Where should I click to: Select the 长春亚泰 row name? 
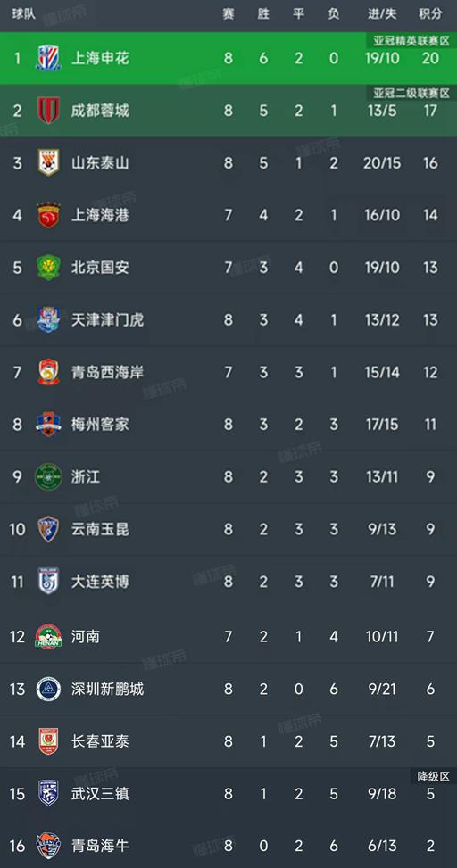(100, 741)
